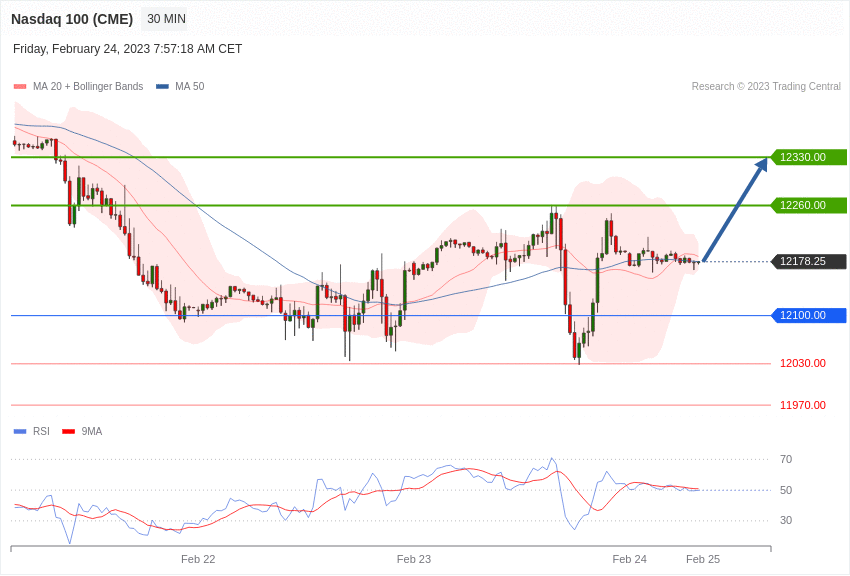Click the 12178.25 current price label
The width and height of the screenshot is (850, 576).
pos(809,261)
